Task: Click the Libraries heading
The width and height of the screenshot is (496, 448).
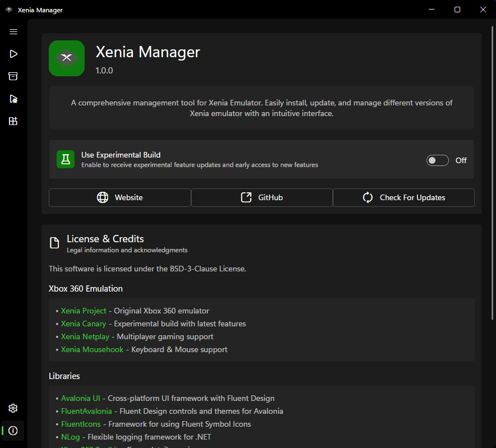Action: click(64, 376)
